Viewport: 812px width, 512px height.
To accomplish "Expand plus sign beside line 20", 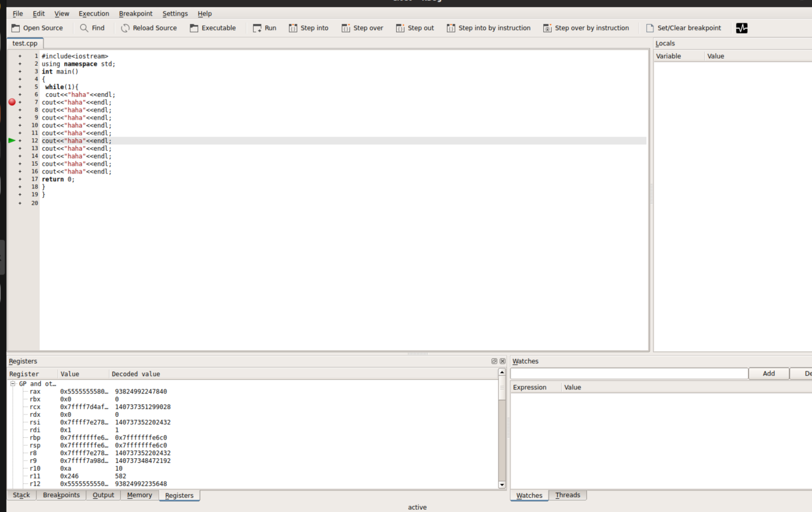I will pos(20,203).
